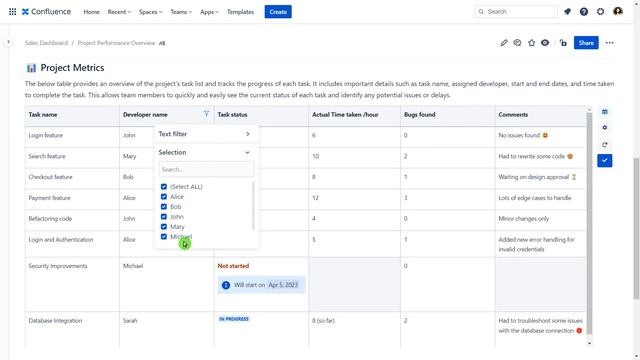Go to Home in the top navigation
The width and height of the screenshot is (640, 360).
pyautogui.click(x=91, y=12)
